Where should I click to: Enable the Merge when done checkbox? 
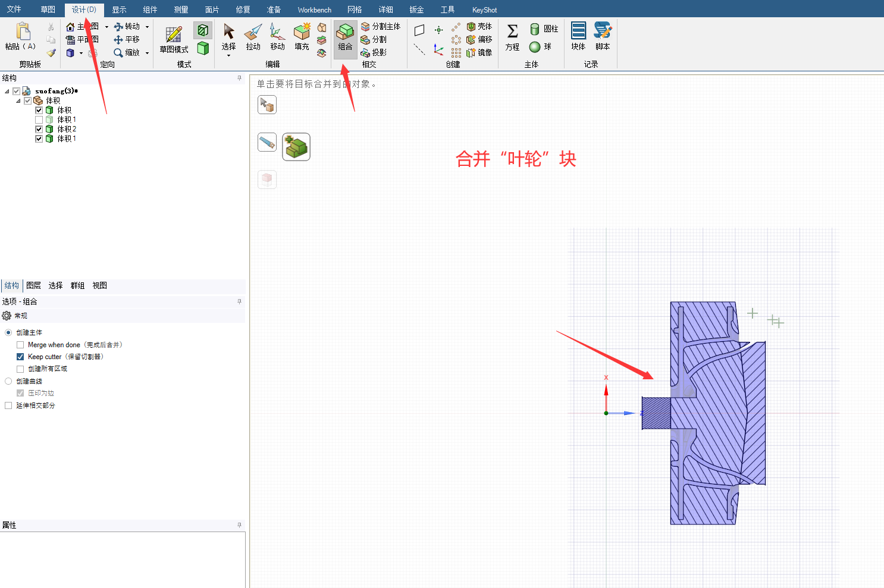(20, 345)
